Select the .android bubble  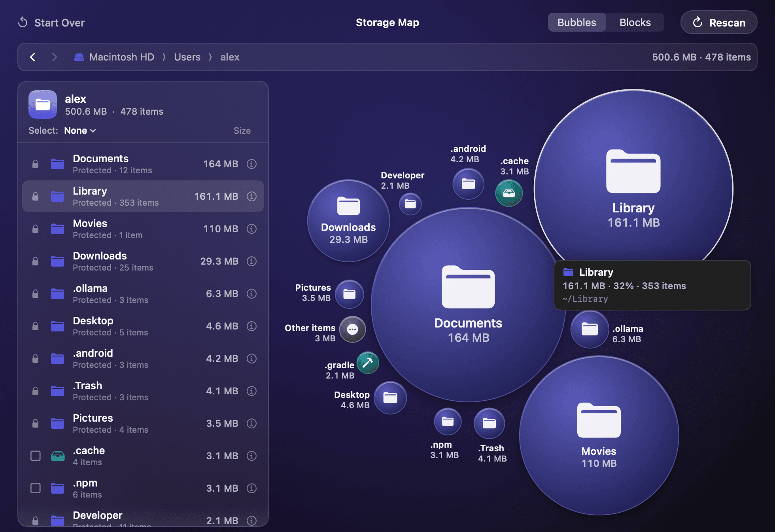468,184
